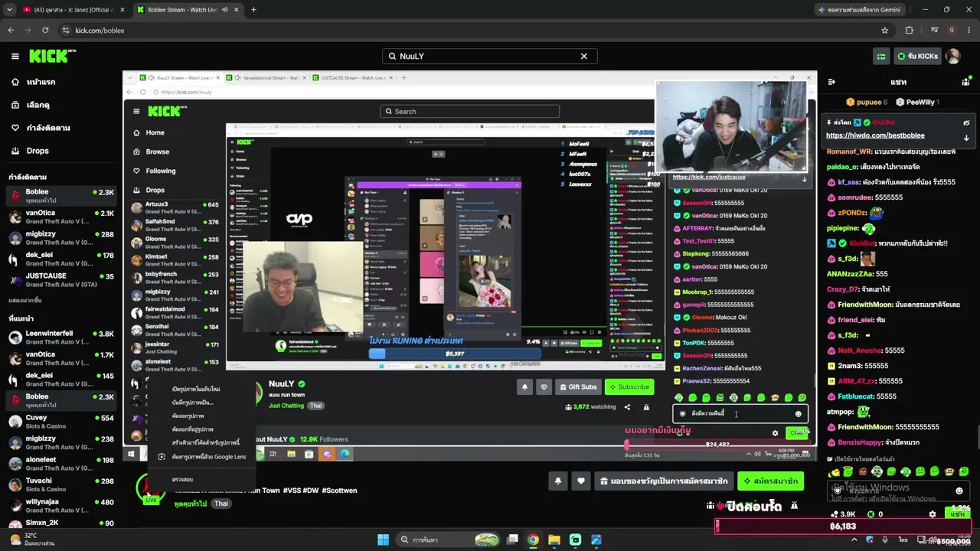Image resolution: width=980 pixels, height=551 pixels.
Task: Open the Kick sidebar hamburger menu
Action: point(15,56)
